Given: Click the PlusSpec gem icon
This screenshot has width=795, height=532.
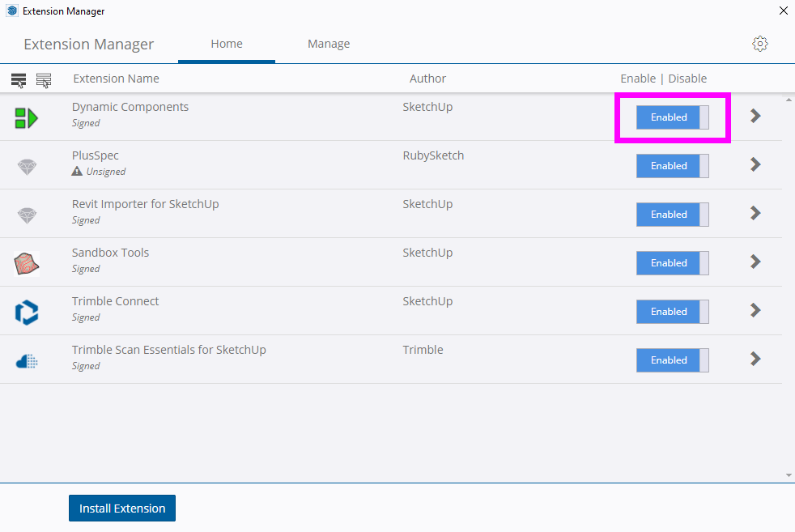Looking at the screenshot, I should point(27,167).
